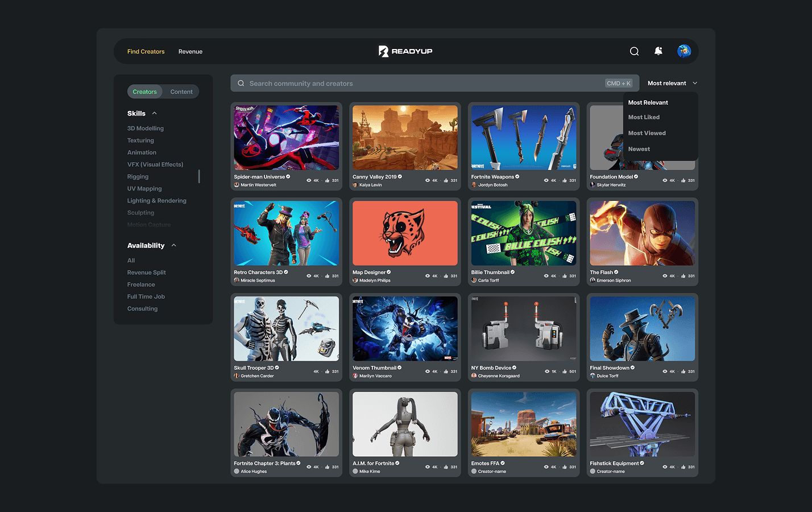Click verified badge next to Map Designer

point(389,272)
